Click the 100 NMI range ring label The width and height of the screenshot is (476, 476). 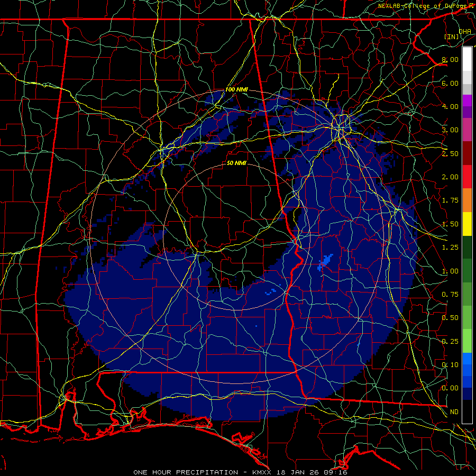pyautogui.click(x=236, y=90)
